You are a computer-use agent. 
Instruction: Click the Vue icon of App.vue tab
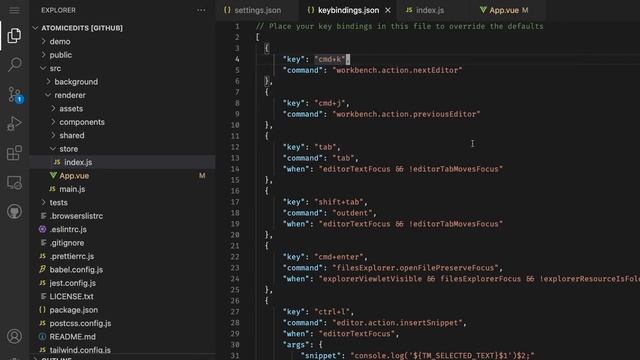pos(483,10)
